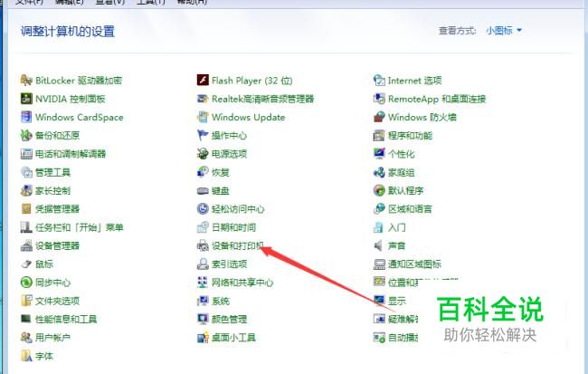Click the 日期和时间 icon
The image size is (588, 374).
203,227
